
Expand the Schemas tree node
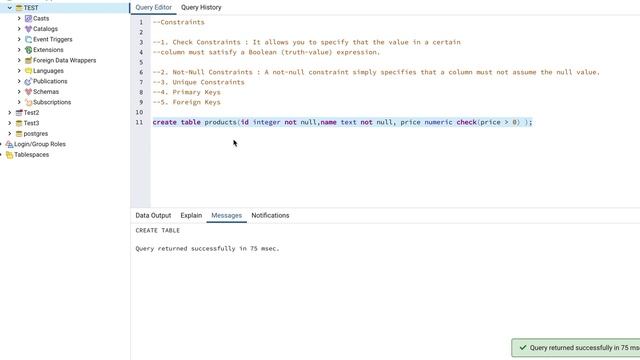[19, 92]
